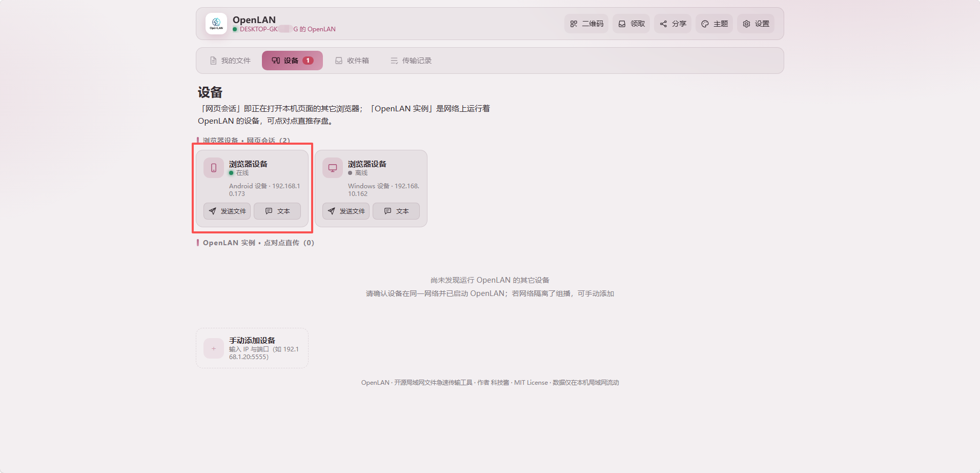Click the inbox tray icon beside 领取
Screen dimensions: 980x473
[x=622, y=24]
